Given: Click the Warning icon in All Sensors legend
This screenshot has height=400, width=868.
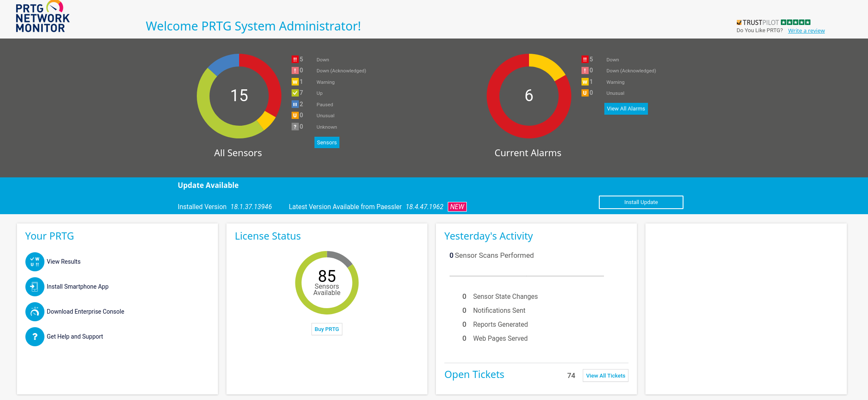Looking at the screenshot, I should [295, 82].
